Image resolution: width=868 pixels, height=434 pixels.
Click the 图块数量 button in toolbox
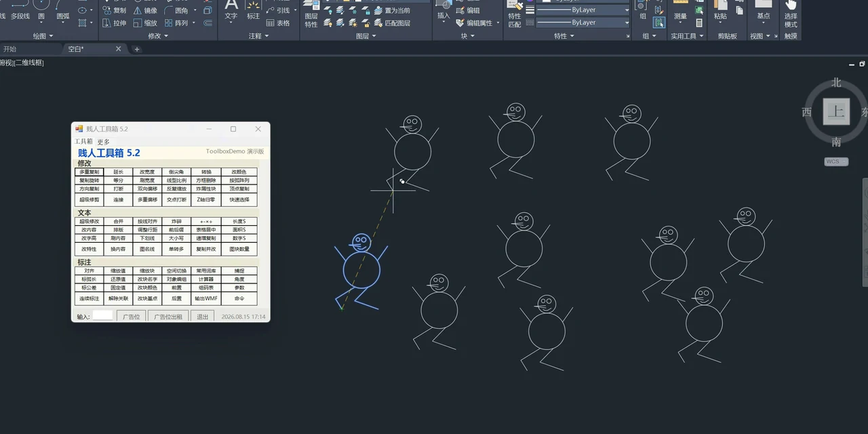coord(239,249)
